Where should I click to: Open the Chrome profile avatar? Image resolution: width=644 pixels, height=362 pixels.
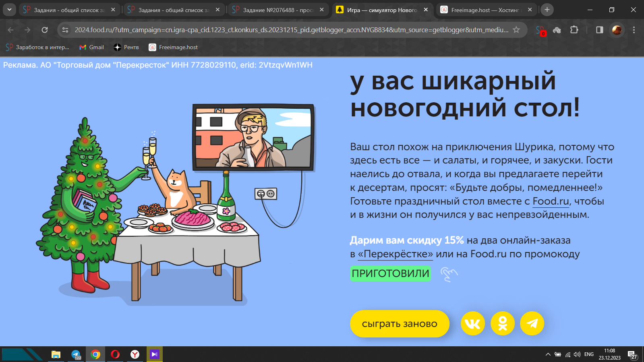(617, 30)
